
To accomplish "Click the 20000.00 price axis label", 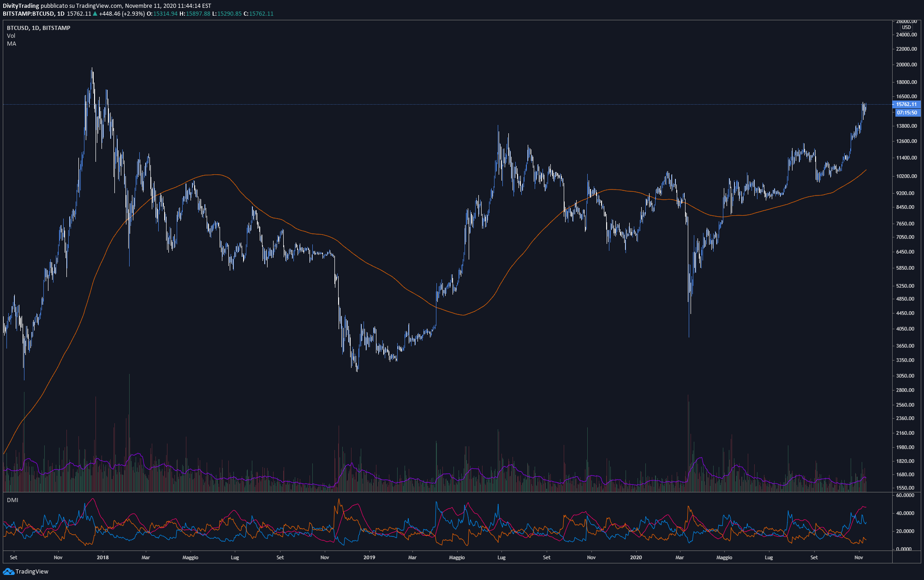I will 906,65.
